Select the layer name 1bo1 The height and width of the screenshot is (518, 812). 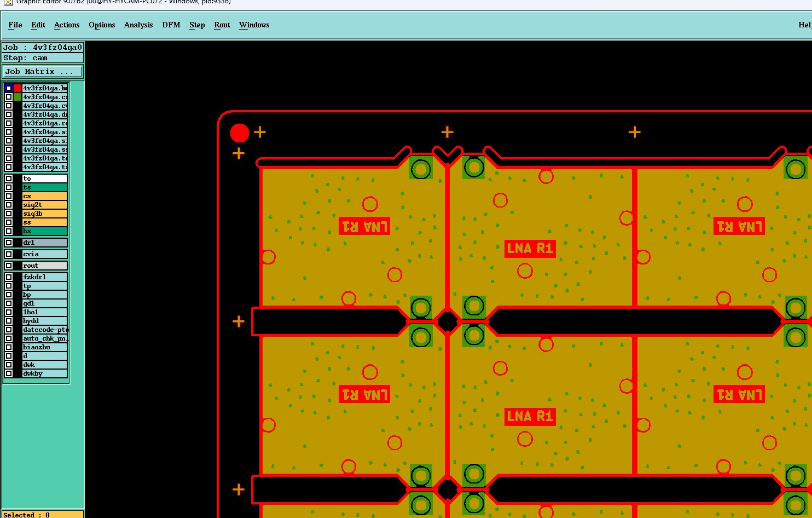coord(45,312)
